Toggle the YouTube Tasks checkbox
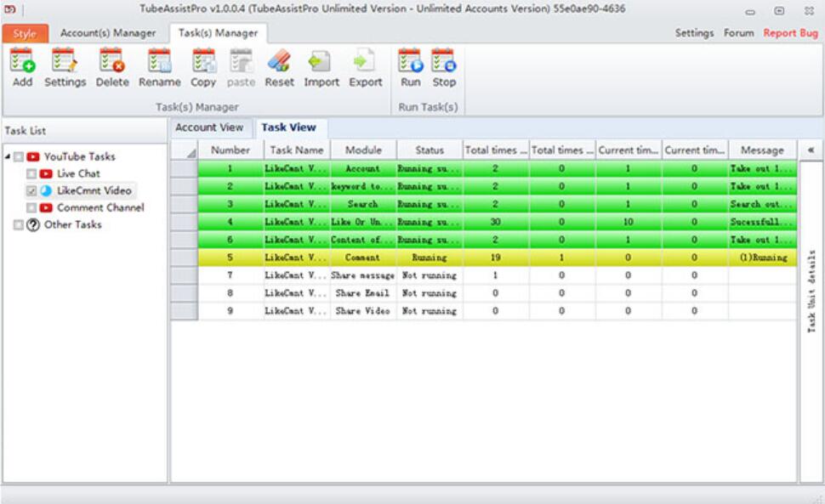Image resolution: width=825 pixels, height=504 pixels. tap(19, 156)
